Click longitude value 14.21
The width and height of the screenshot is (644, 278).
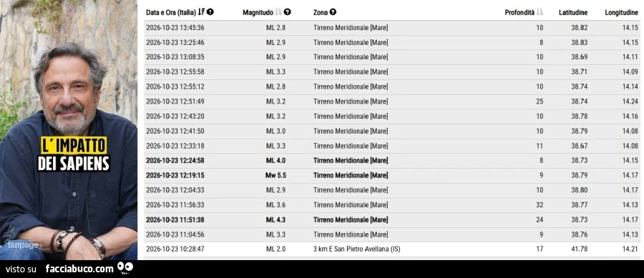pyautogui.click(x=630, y=249)
